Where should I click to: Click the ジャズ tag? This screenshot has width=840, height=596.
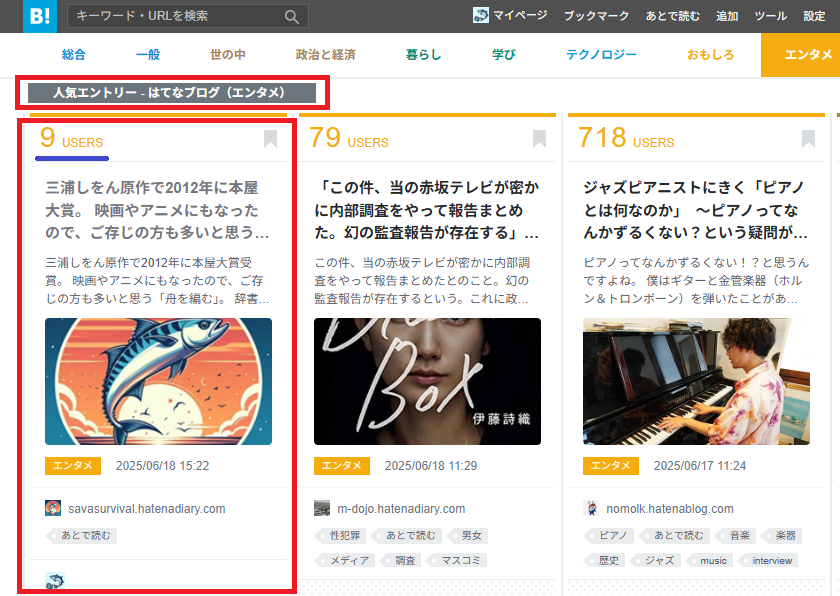click(655, 560)
